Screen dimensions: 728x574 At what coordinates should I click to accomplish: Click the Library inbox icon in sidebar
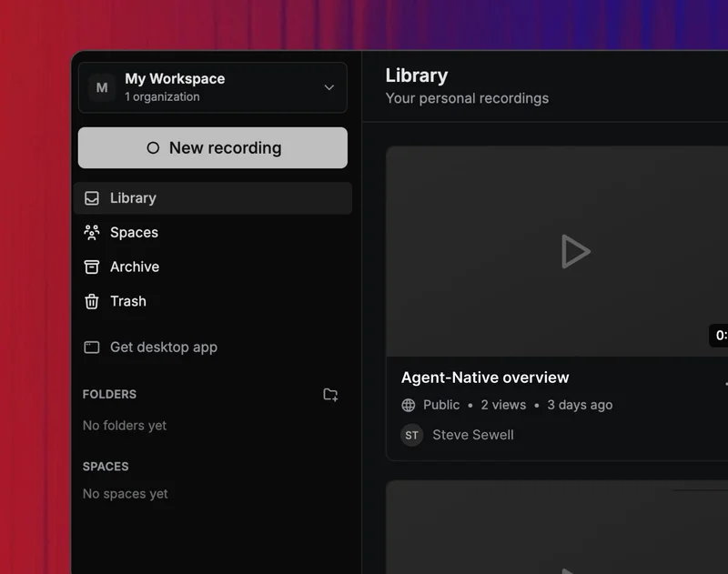(x=92, y=198)
